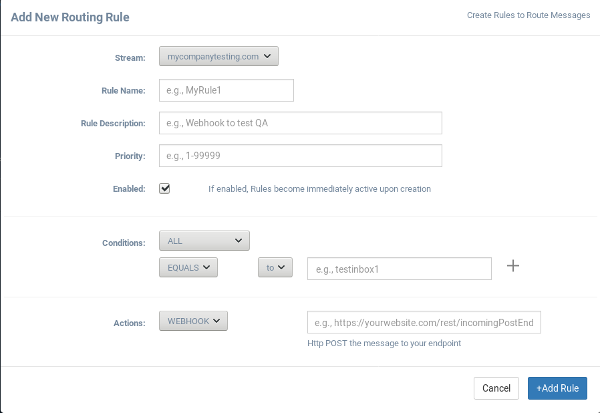
Task: Expand the 'to' field selector dropdown
Action: pyautogui.click(x=275, y=267)
